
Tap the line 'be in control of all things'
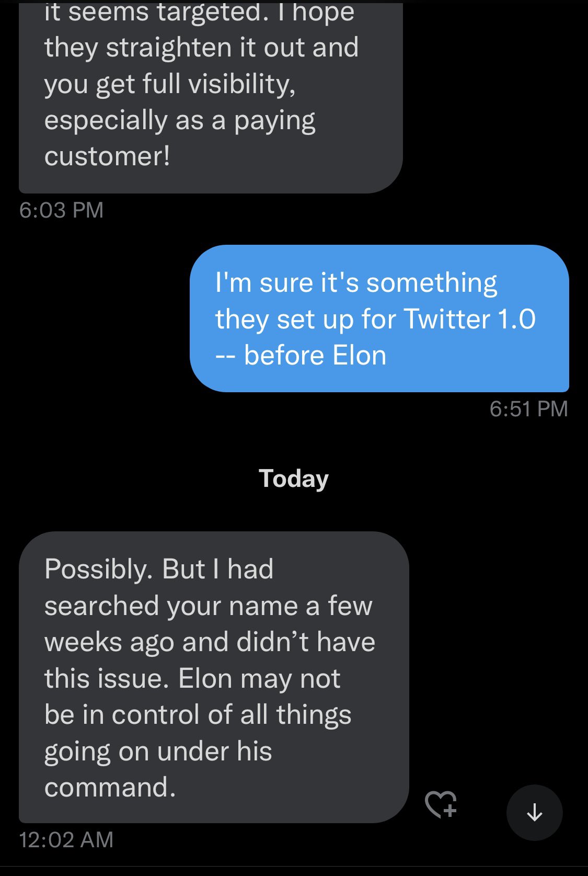198,715
